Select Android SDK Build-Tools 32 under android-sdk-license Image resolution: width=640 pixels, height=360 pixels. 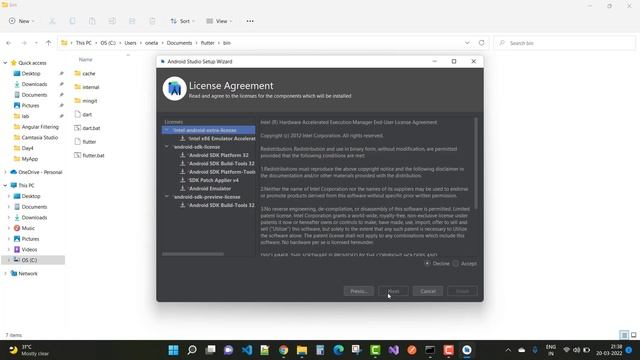click(x=221, y=163)
